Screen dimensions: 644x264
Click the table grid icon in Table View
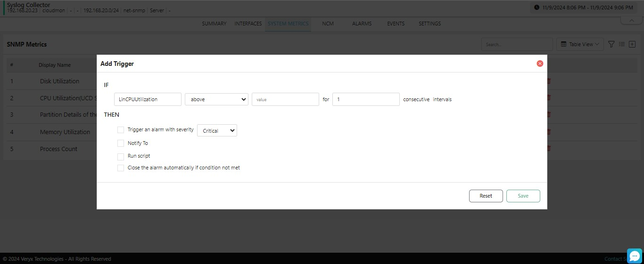tap(563, 44)
